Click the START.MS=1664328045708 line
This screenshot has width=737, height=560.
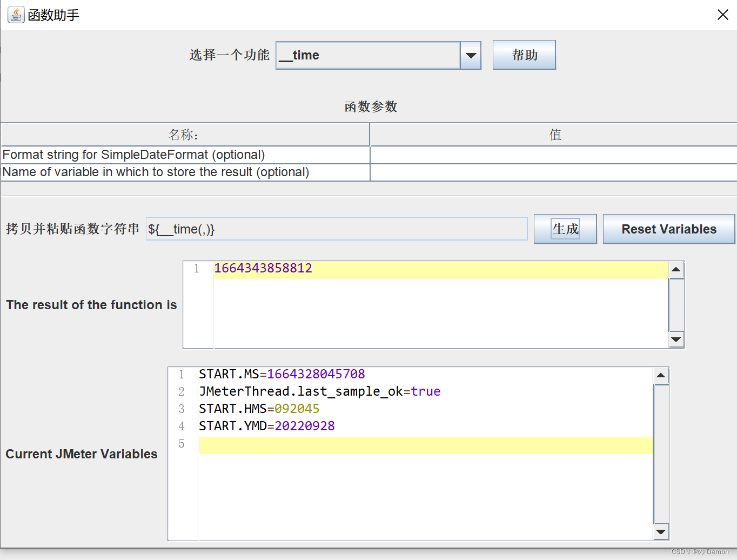click(x=282, y=374)
